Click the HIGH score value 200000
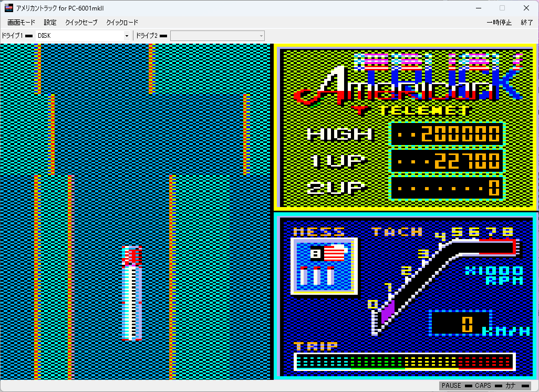539x392 pixels. (461, 134)
